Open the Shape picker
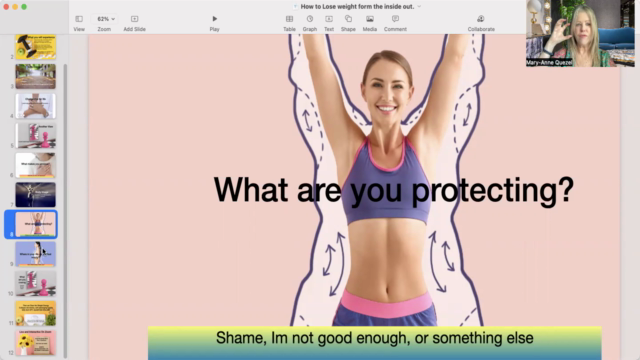This screenshot has height=360, width=640. (x=348, y=19)
